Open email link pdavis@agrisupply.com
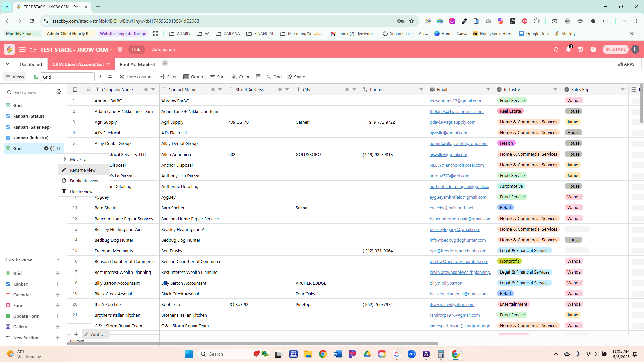This screenshot has height=362, width=644. [452, 122]
